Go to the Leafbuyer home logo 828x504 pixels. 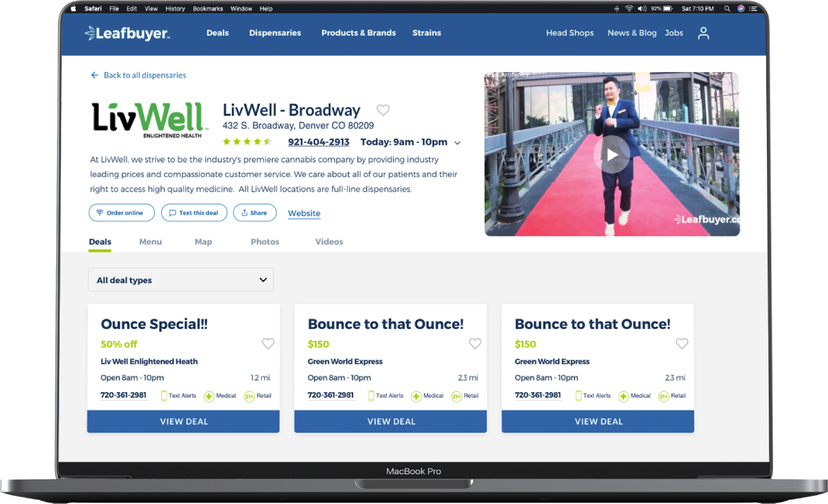pyautogui.click(x=127, y=33)
